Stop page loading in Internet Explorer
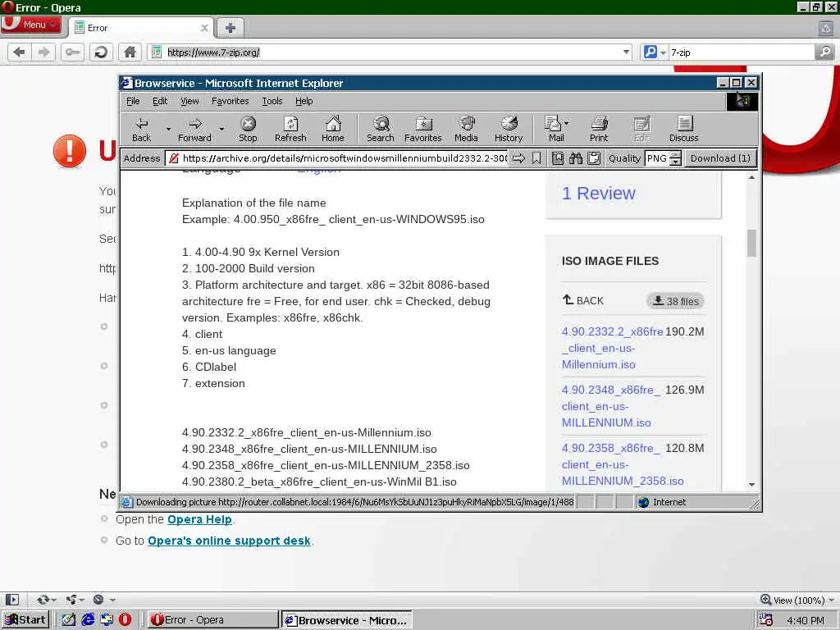The width and height of the screenshot is (840, 630). pyautogui.click(x=248, y=130)
